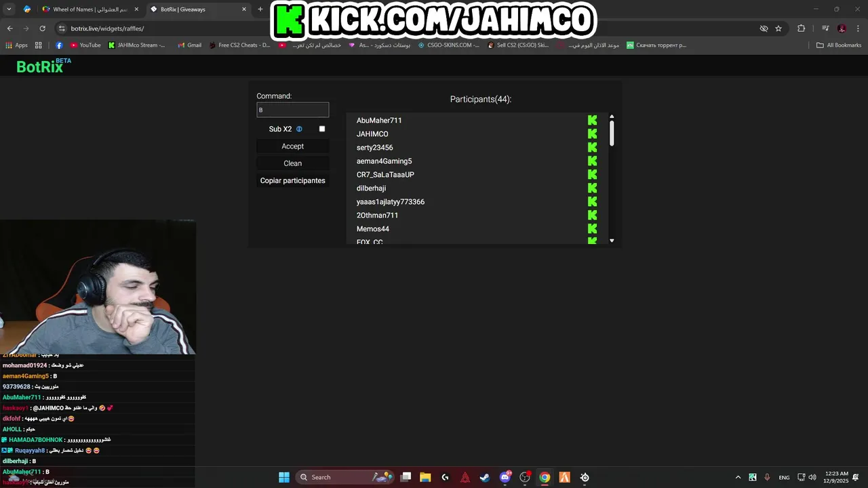
Task: Click the crossed-out eye icon in address bar
Action: pyautogui.click(x=764, y=28)
